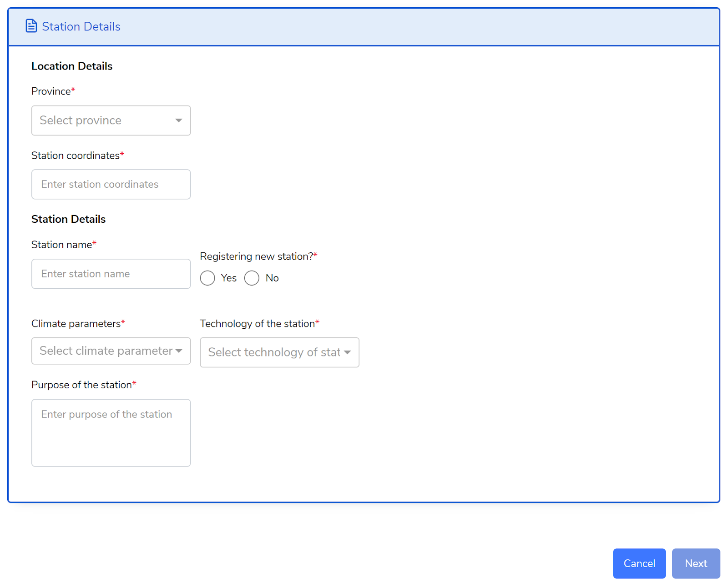Click the Location Details heading
The image size is (728, 587).
point(72,66)
